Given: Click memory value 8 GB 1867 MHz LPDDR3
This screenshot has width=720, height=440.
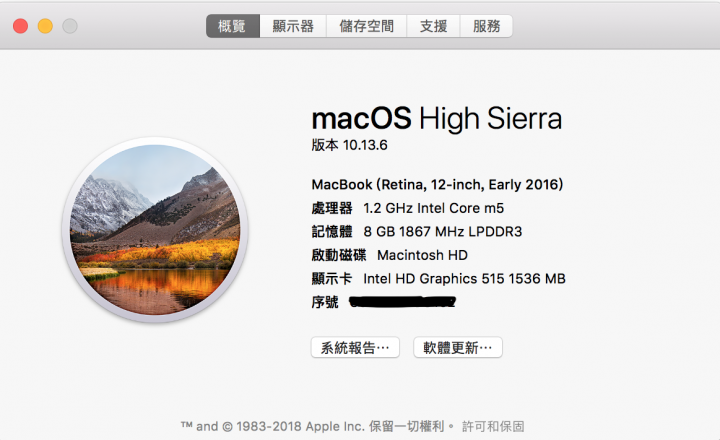Looking at the screenshot, I should tap(443, 231).
